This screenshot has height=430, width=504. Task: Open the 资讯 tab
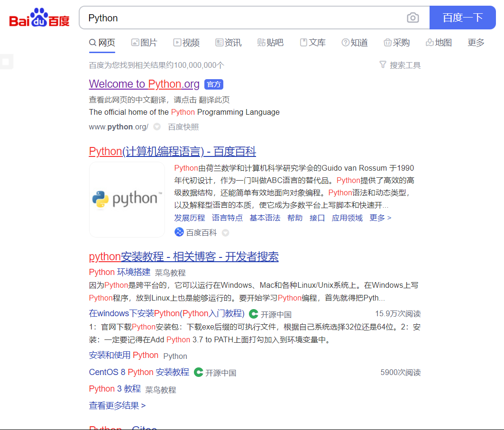pyautogui.click(x=228, y=43)
